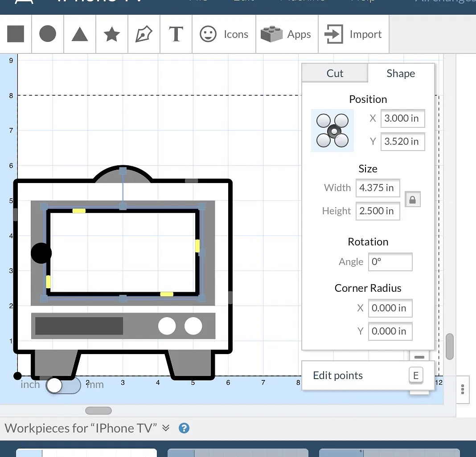476x457 pixels.
Task: Select the center anchor position point
Action: (x=334, y=131)
